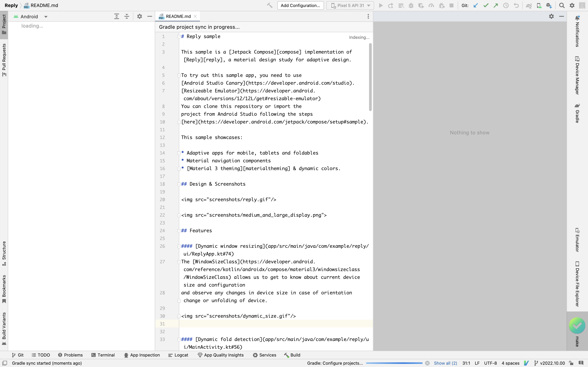
Task: Click Sync Project with Gradle Files icon
Action: 529,5
